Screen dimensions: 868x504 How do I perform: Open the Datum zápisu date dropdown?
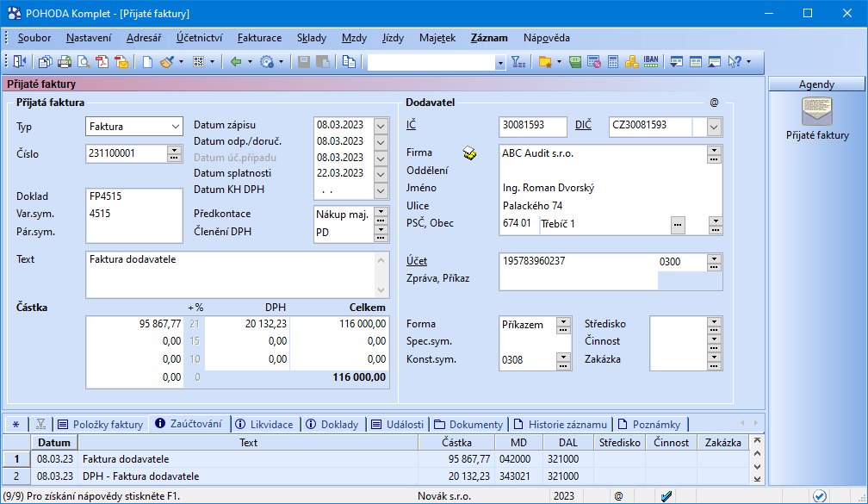click(381, 125)
